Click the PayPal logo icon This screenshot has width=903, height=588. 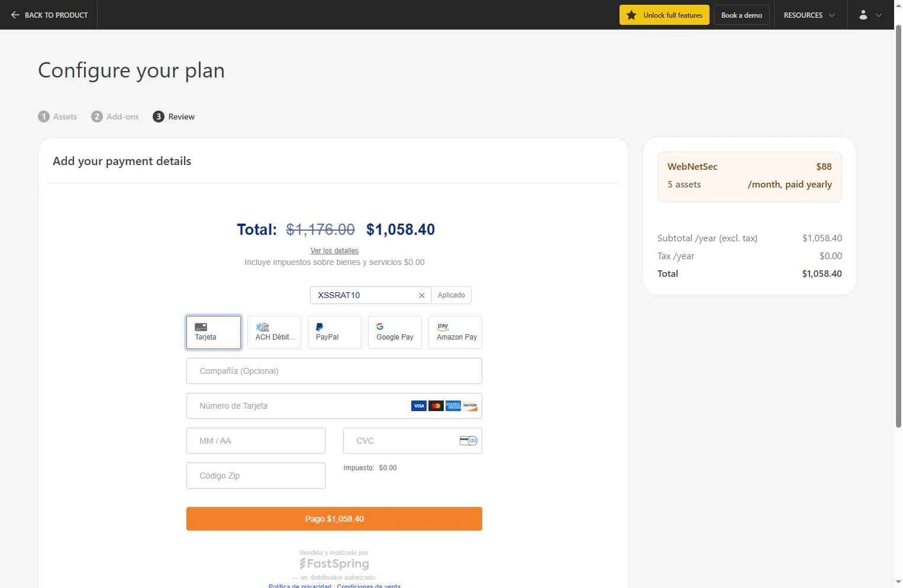point(320,327)
